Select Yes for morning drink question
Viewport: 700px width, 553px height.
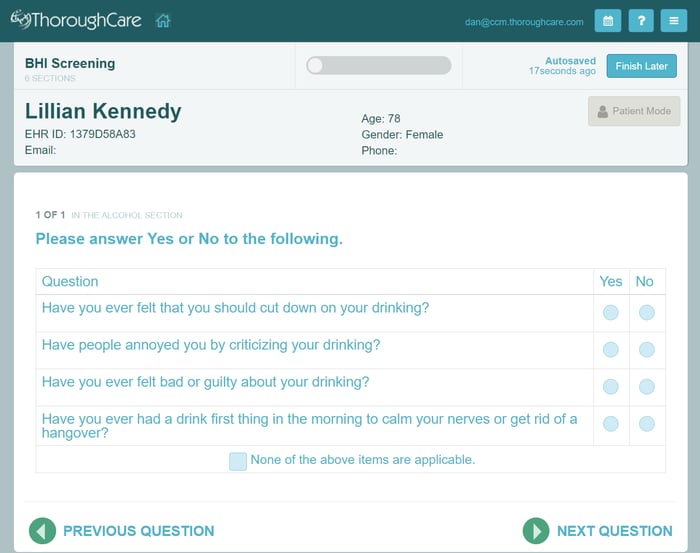tap(611, 424)
